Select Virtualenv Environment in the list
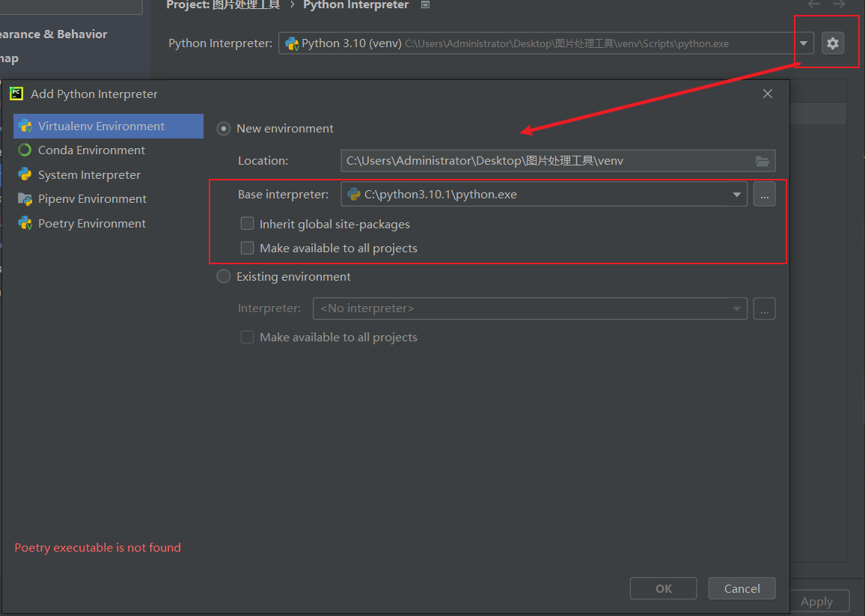The image size is (865, 616). click(x=108, y=126)
